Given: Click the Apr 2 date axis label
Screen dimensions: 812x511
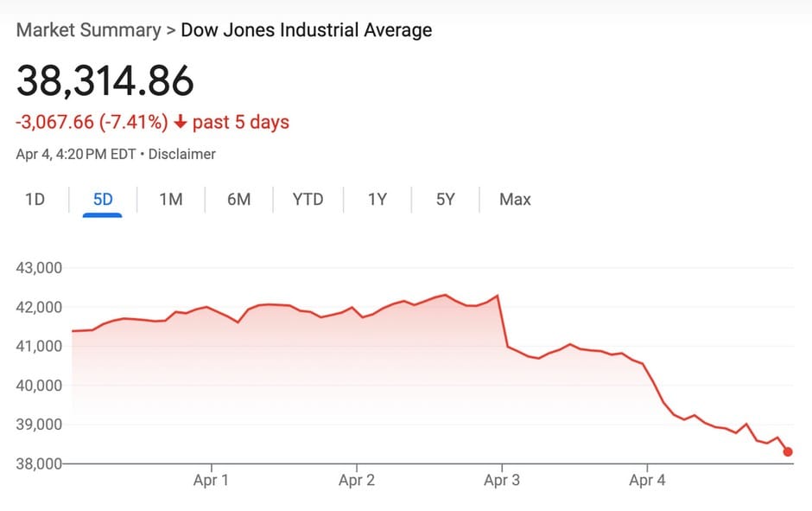Looking at the screenshot, I should [x=356, y=481].
